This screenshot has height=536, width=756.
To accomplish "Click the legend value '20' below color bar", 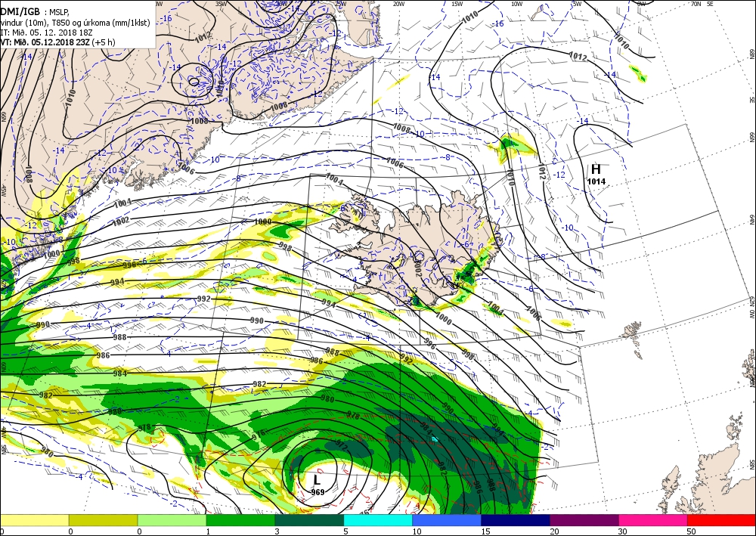I will [x=554, y=531].
